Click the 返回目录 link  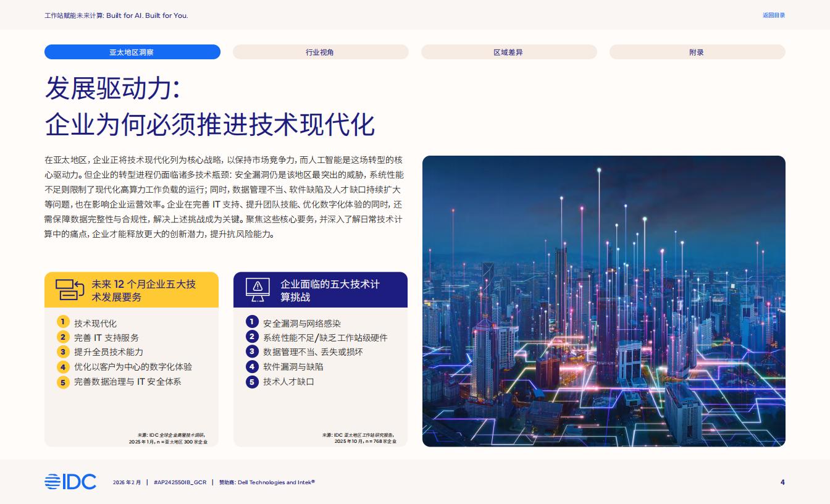pos(773,15)
